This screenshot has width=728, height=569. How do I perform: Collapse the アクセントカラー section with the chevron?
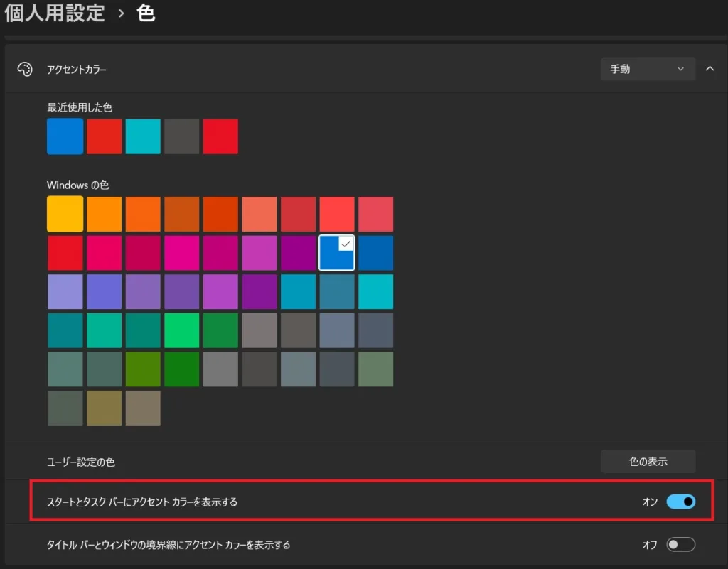click(710, 69)
